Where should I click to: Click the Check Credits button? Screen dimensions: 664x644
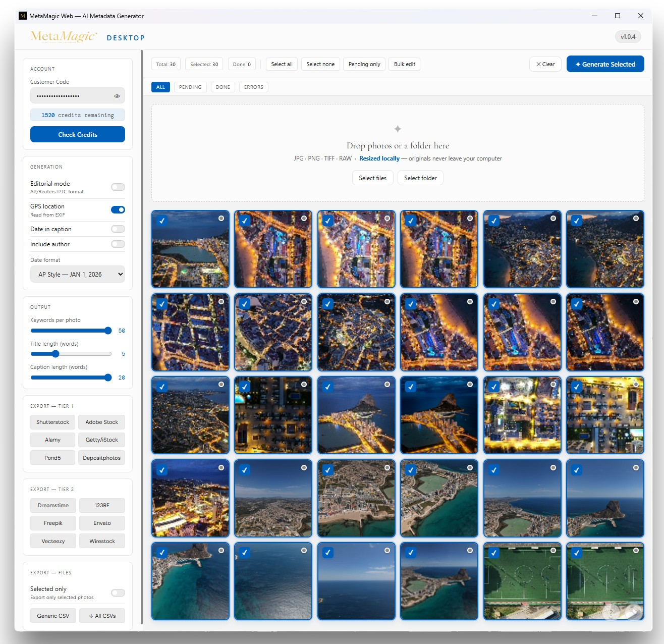(x=78, y=134)
